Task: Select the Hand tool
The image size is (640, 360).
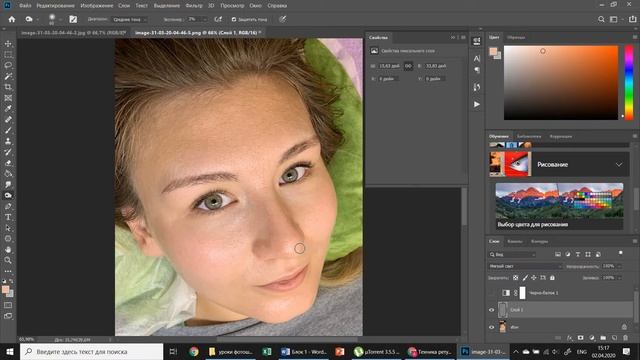Action: tap(8, 249)
